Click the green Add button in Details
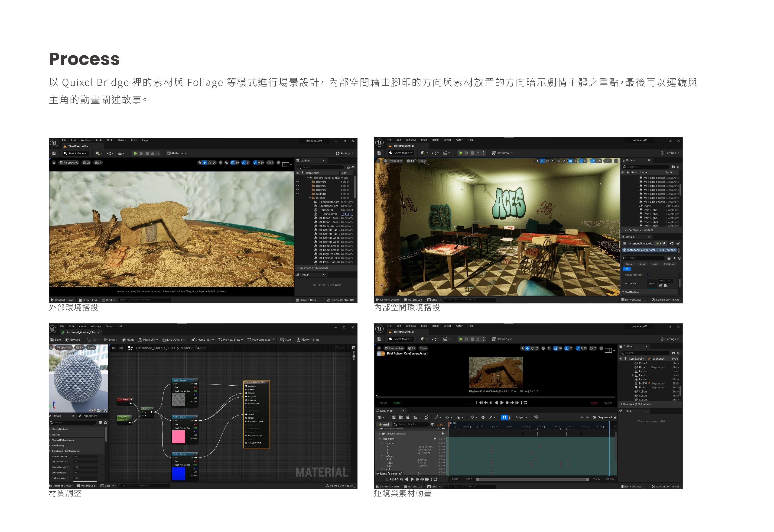The height and width of the screenshot is (532, 774). [660, 243]
